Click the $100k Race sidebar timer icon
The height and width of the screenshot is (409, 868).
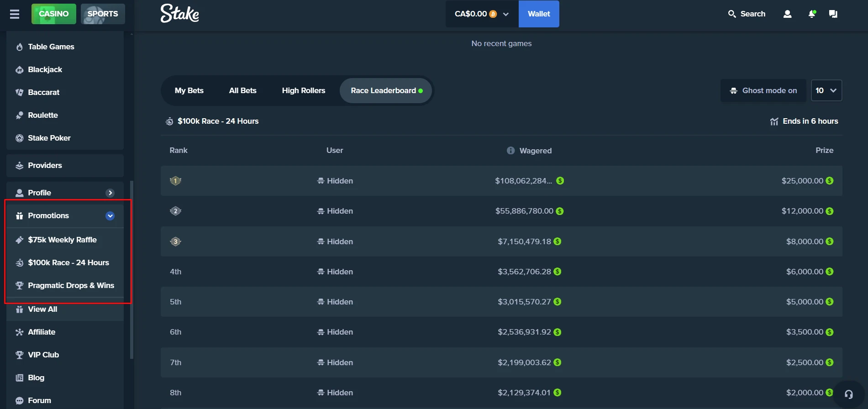[19, 262]
